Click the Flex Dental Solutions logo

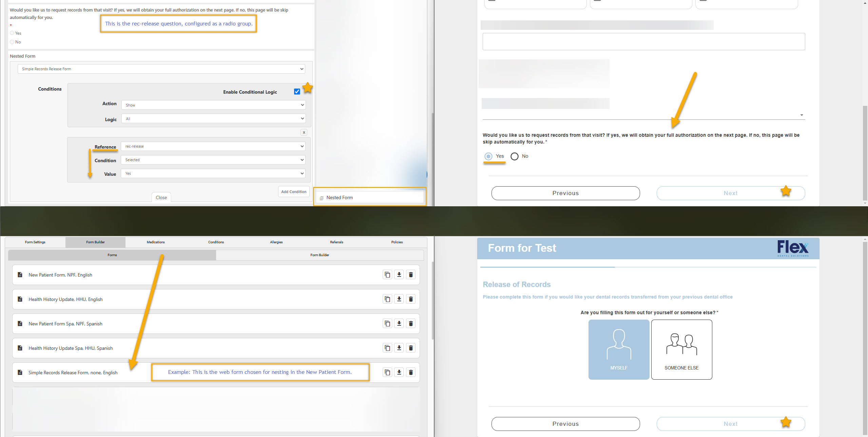793,249
